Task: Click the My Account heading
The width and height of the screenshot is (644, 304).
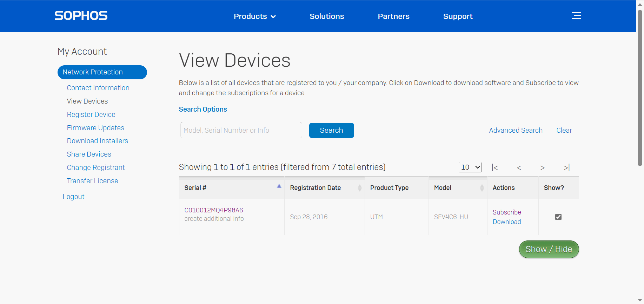Action: 82,52
